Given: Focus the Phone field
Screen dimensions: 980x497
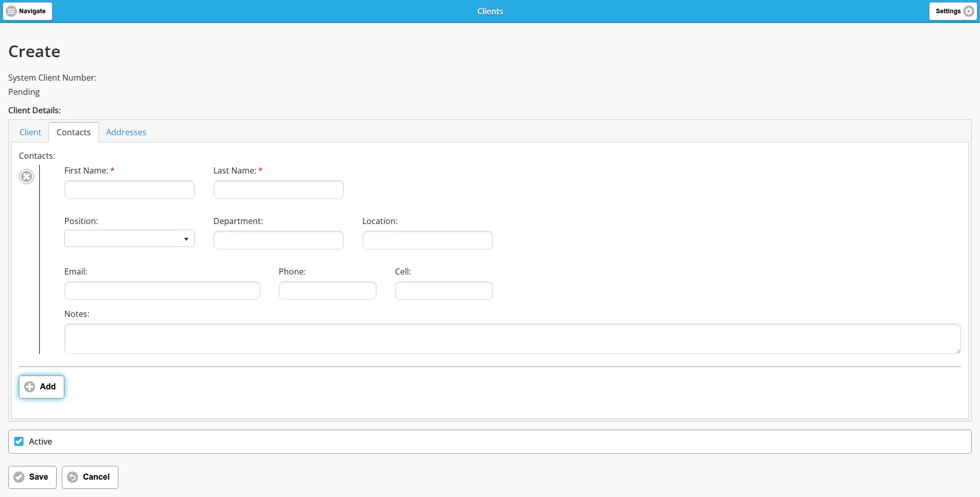Looking at the screenshot, I should click(328, 290).
